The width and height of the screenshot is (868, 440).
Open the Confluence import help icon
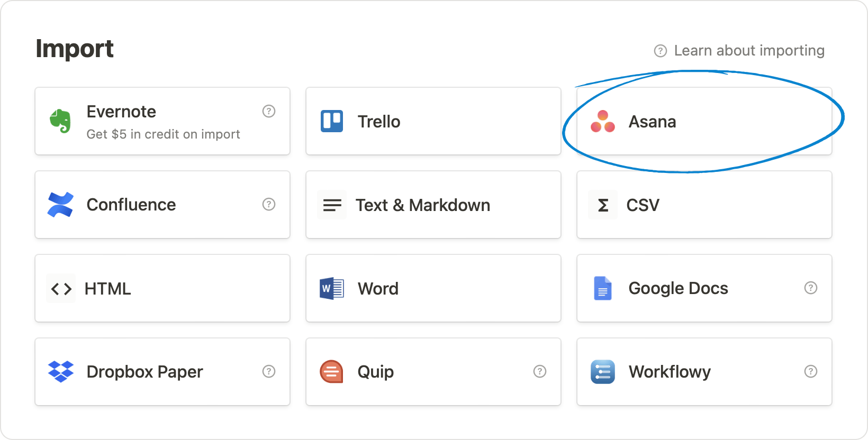(x=269, y=204)
